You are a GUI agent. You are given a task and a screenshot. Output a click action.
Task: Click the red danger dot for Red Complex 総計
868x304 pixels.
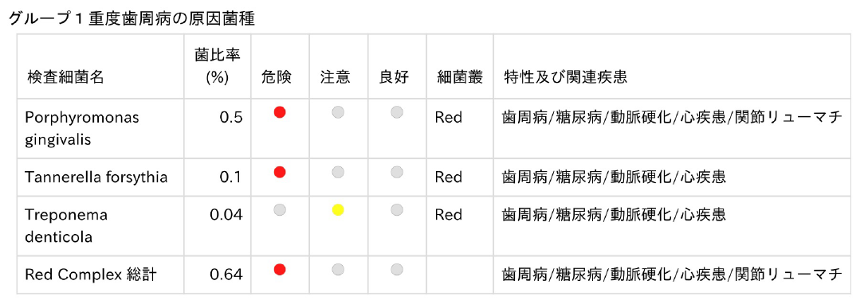[x=280, y=270]
